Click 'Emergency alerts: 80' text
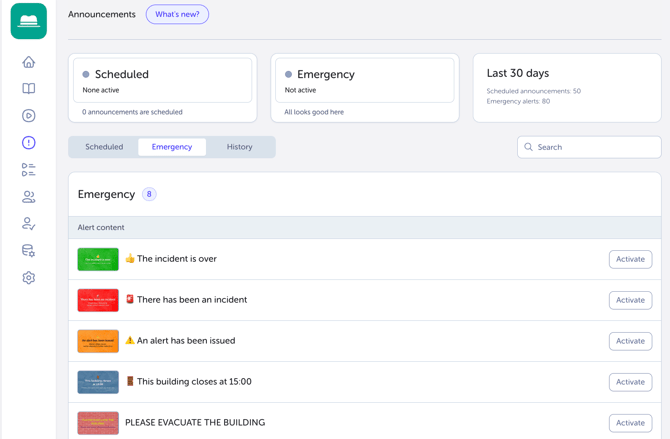Image resolution: width=670 pixels, height=439 pixels. (x=518, y=101)
